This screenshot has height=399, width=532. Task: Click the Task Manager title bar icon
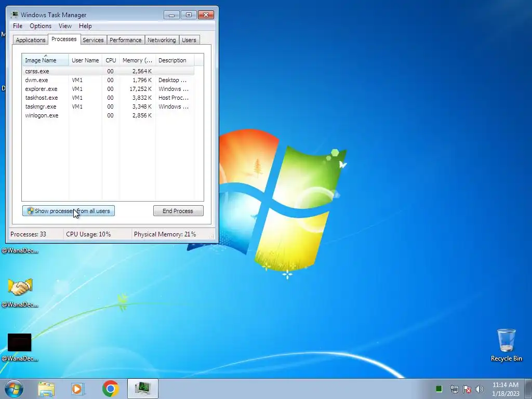(14, 15)
